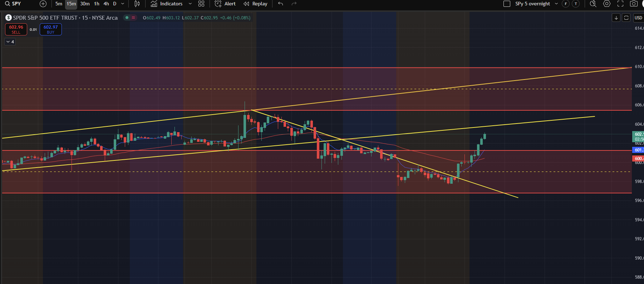Open the SPy 5 overnight layout name
Image resolution: width=644 pixels, height=284 pixels.
[532, 4]
